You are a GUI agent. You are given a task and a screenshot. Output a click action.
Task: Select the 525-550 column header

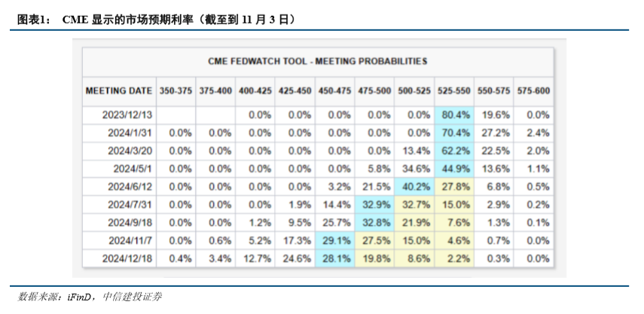click(x=454, y=90)
